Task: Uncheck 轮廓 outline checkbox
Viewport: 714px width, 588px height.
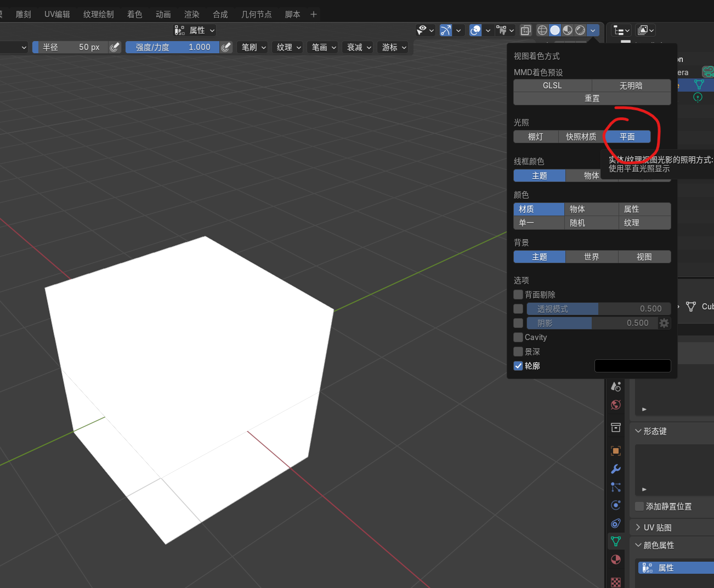Action: click(x=518, y=366)
